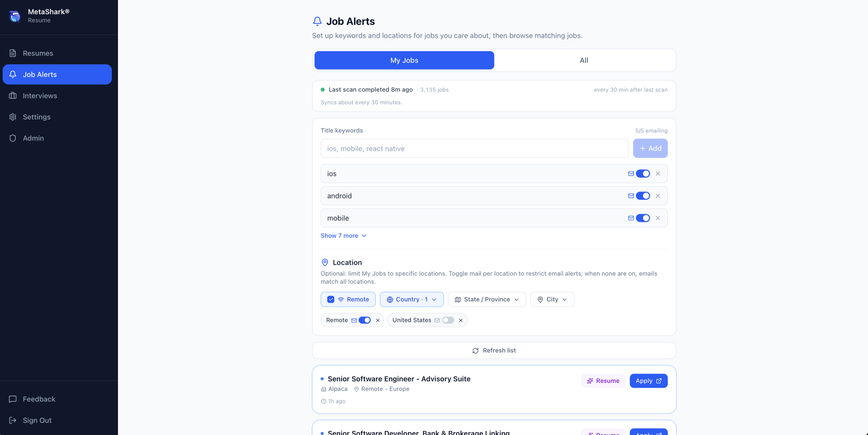The width and height of the screenshot is (868, 435).
Task: Remove the United States location chip
Action: point(460,320)
